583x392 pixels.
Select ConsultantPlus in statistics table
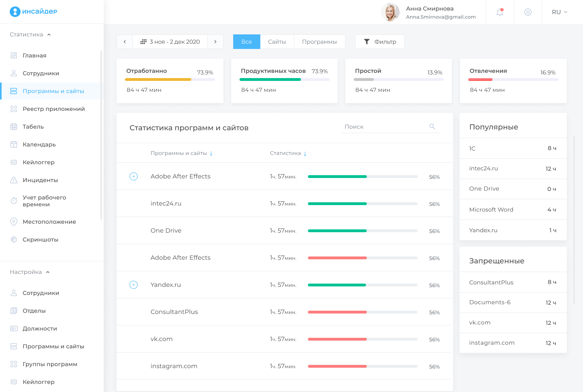[174, 312]
